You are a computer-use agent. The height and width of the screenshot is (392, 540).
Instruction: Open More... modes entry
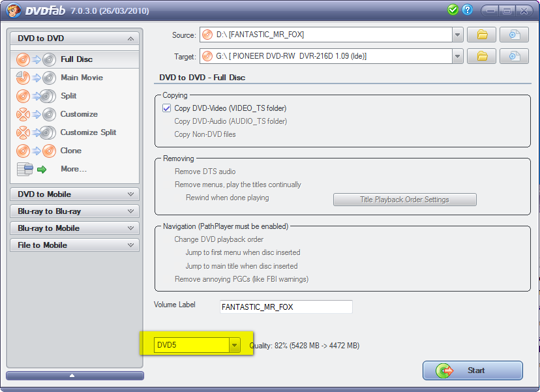(x=75, y=169)
